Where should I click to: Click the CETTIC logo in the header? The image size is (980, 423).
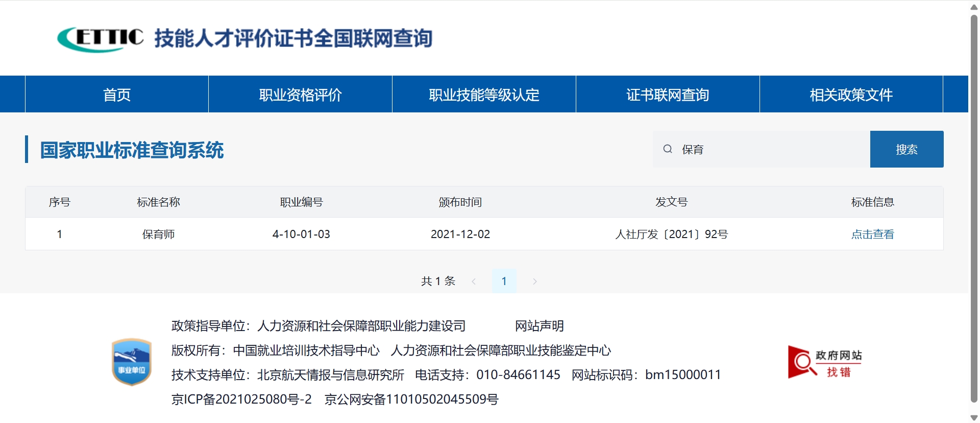pyautogui.click(x=101, y=39)
